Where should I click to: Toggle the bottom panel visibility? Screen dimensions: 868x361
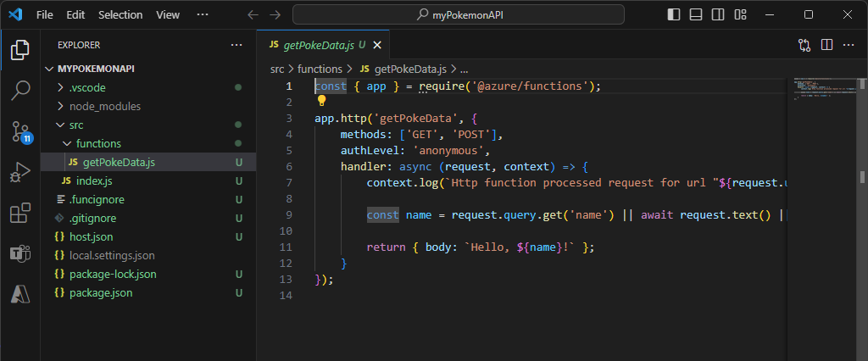point(696,15)
